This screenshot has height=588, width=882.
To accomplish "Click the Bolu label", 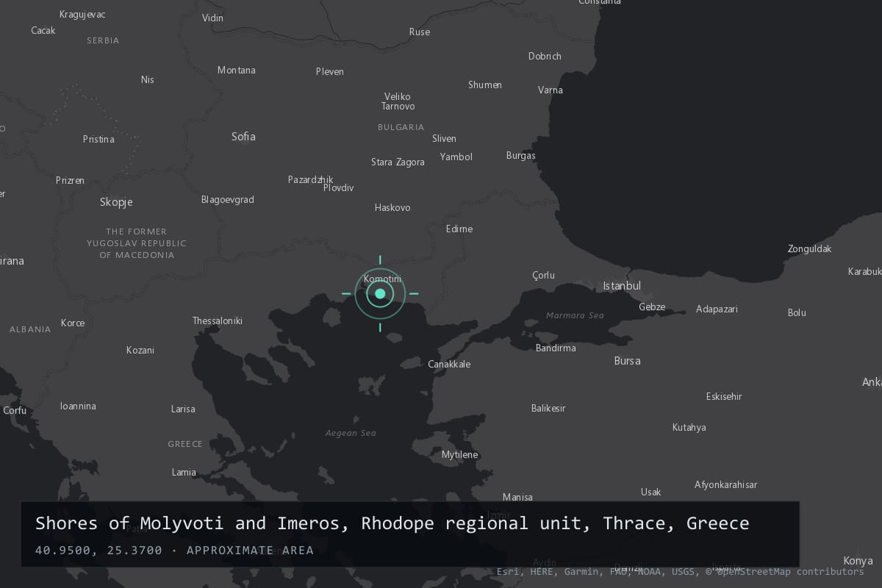I will click(797, 313).
